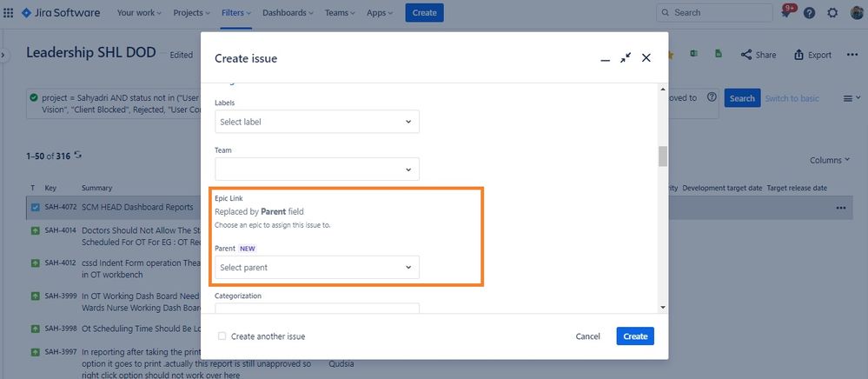Viewport: 868px width, 379px height.
Task: Open the SCM HEAD Dashboard Reports summary
Action: coord(137,207)
